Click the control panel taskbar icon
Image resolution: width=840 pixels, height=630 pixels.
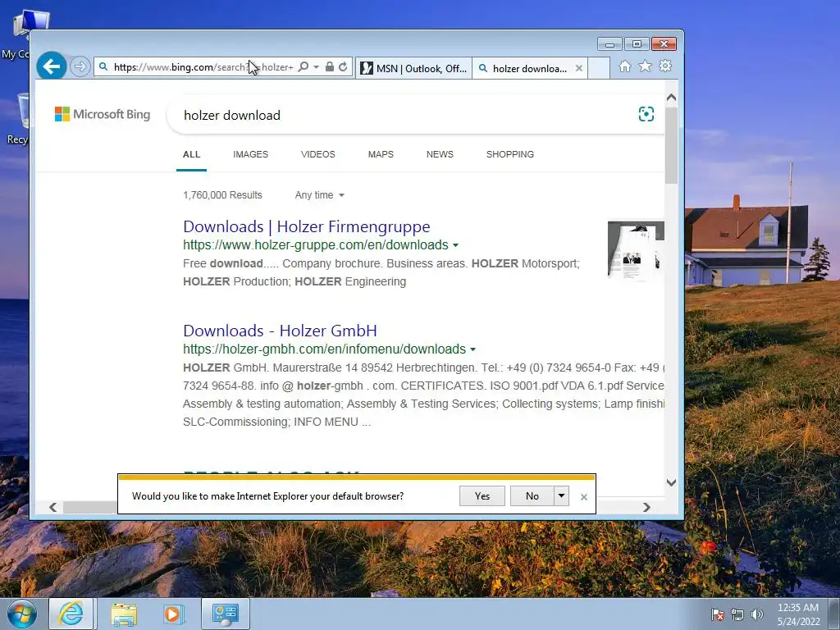[225, 614]
